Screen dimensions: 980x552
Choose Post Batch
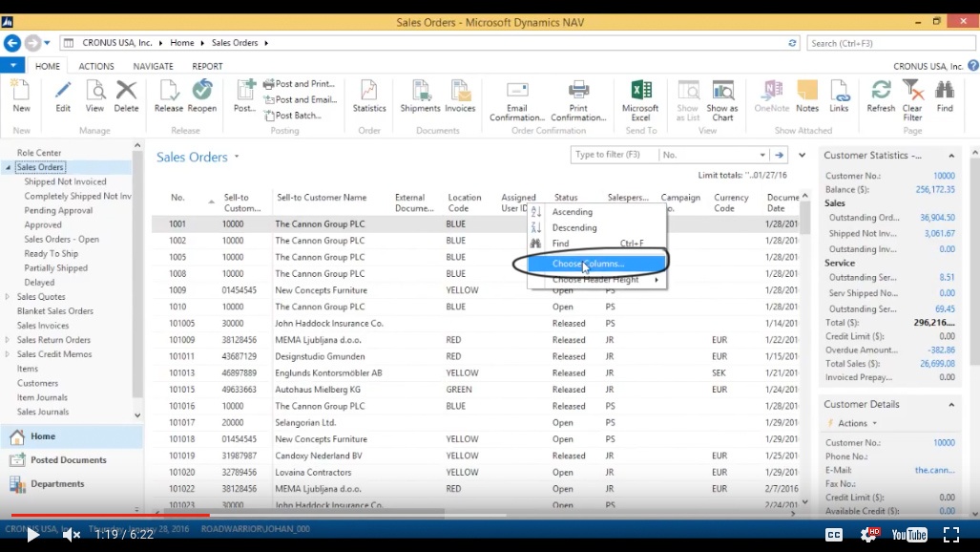click(x=293, y=116)
